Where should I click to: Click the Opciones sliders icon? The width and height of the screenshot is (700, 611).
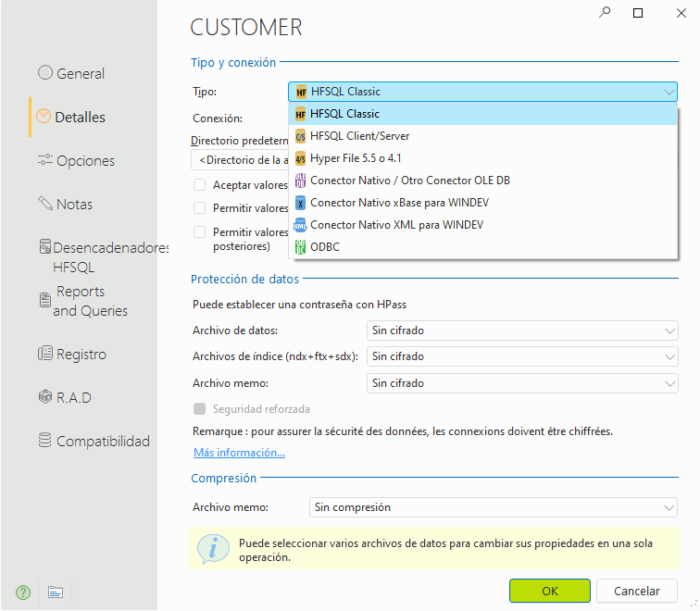point(45,159)
